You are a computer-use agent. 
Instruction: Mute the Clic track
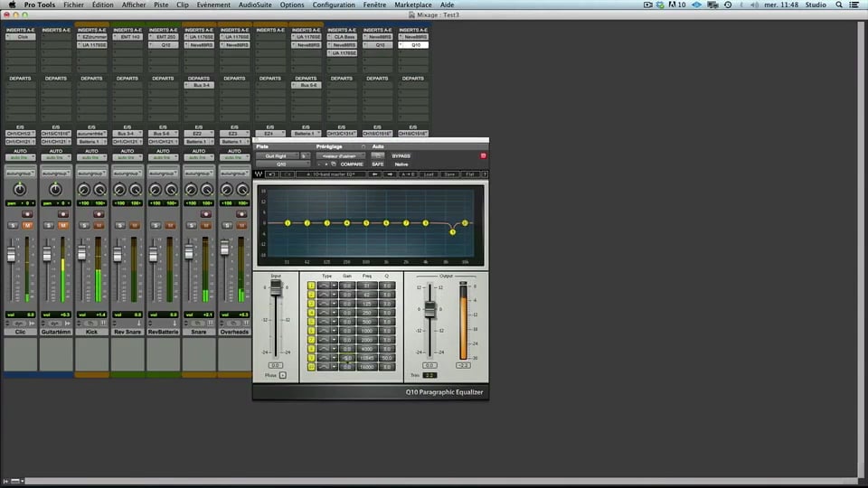click(27, 225)
